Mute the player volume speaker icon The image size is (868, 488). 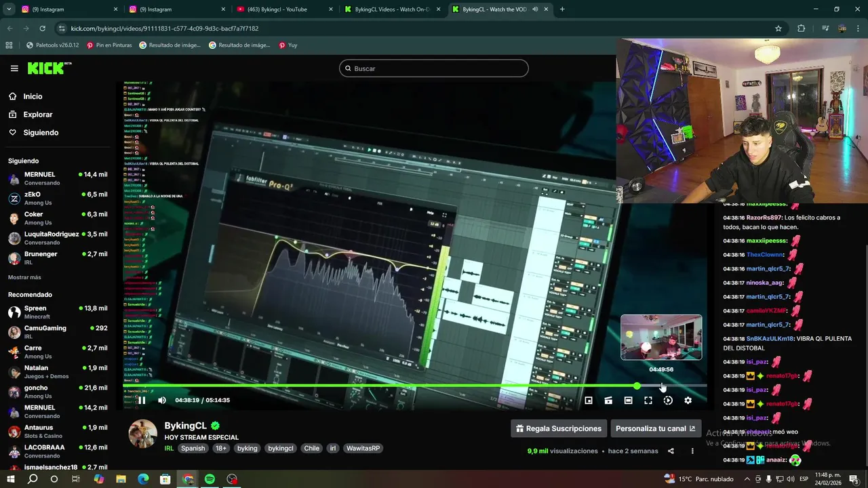coord(162,400)
